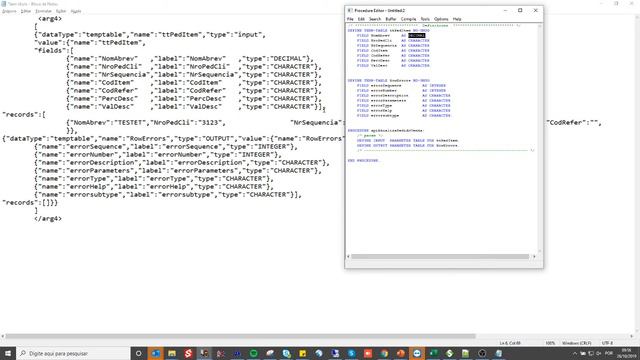The height and width of the screenshot is (360, 640).
Task: Click the Notepad title bar icon
Action: 4,4
